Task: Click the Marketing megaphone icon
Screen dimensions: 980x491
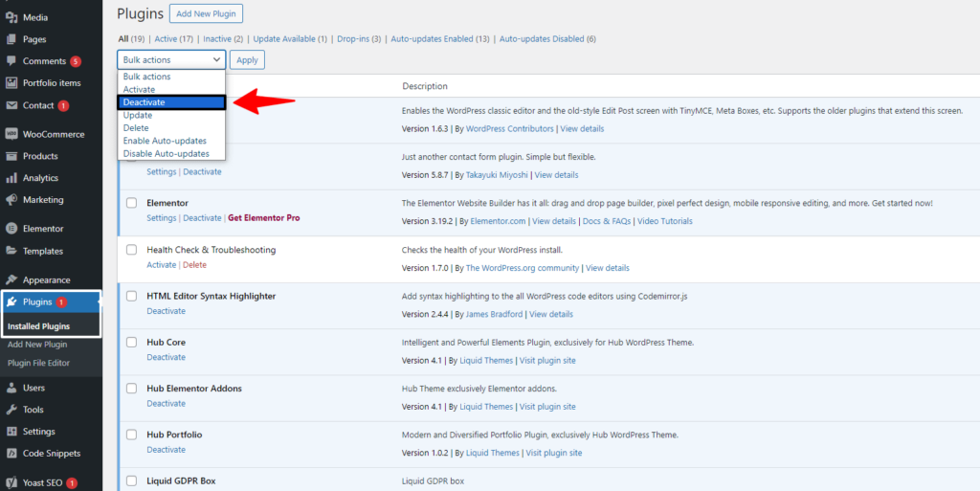Action: [x=11, y=200]
